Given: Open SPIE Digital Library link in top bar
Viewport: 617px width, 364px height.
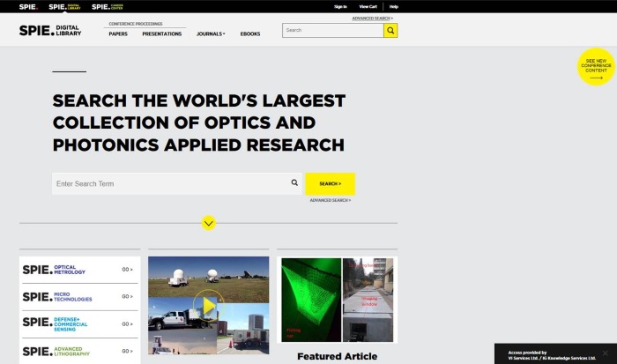Looking at the screenshot, I should pos(64,7).
